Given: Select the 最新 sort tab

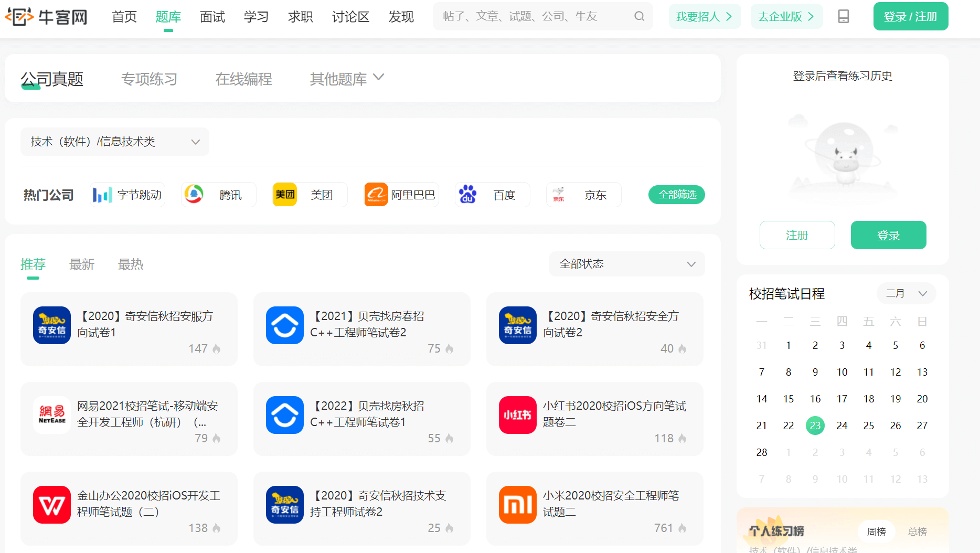Looking at the screenshot, I should tap(82, 264).
